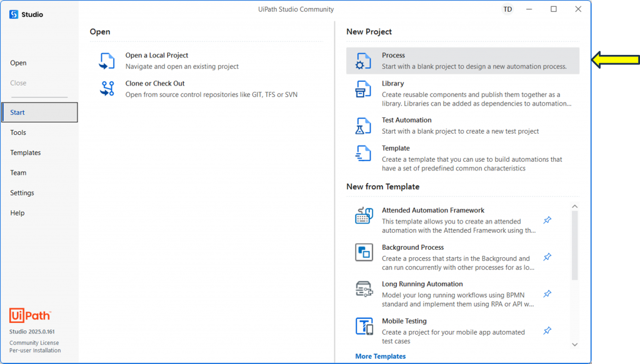This screenshot has width=640, height=364.
Task: Switch to the Tools tab
Action: 18,132
